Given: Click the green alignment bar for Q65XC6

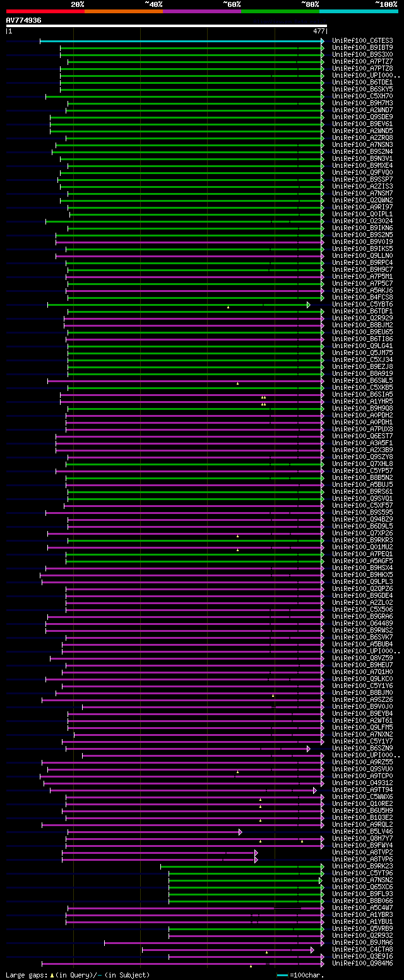Looking at the screenshot, I should tap(245, 887).
